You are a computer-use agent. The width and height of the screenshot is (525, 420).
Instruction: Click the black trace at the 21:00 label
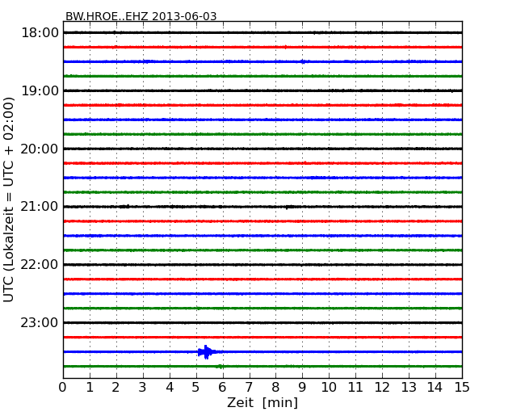click(262, 207)
